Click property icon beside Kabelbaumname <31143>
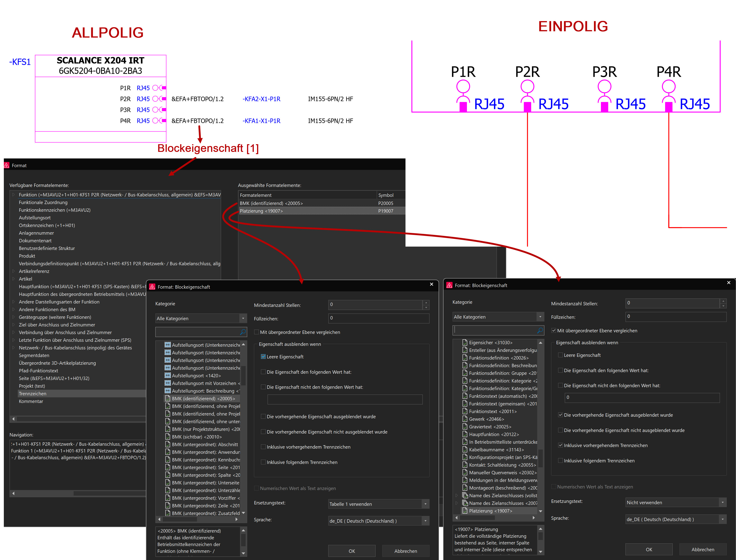Viewport: 736px width, 560px height. pyautogui.click(x=465, y=450)
